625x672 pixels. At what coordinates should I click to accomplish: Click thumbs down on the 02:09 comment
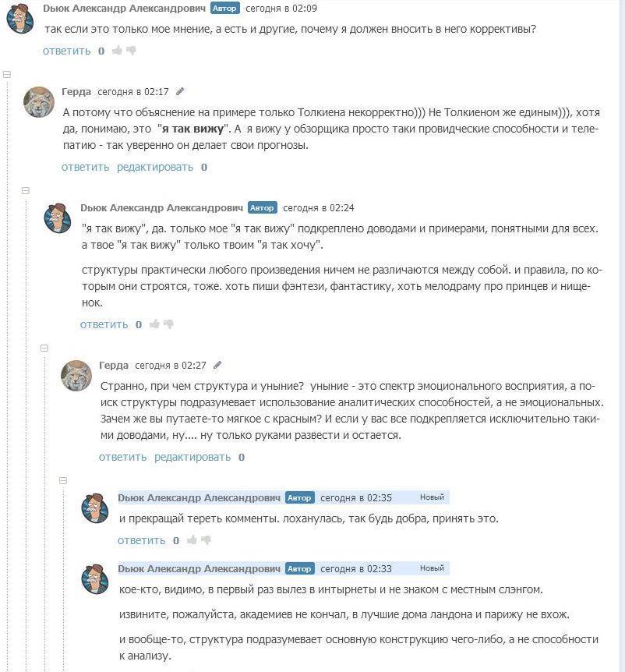tap(131, 51)
